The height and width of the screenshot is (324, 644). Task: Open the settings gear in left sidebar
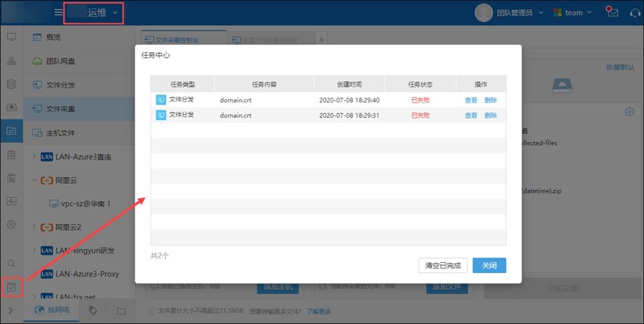tap(11, 225)
